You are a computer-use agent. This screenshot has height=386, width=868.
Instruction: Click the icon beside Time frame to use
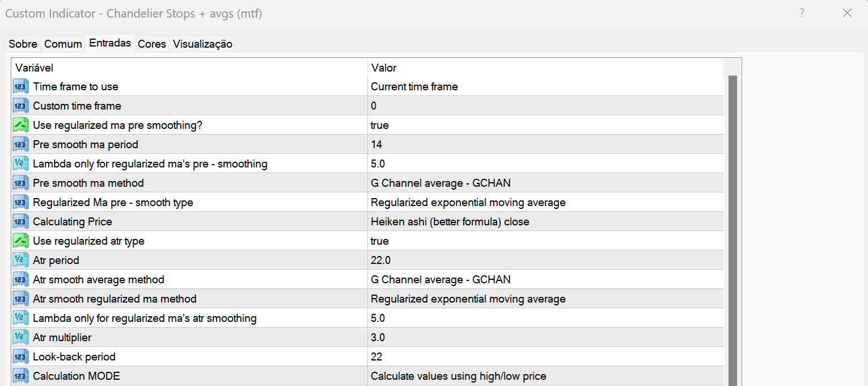tap(21, 87)
